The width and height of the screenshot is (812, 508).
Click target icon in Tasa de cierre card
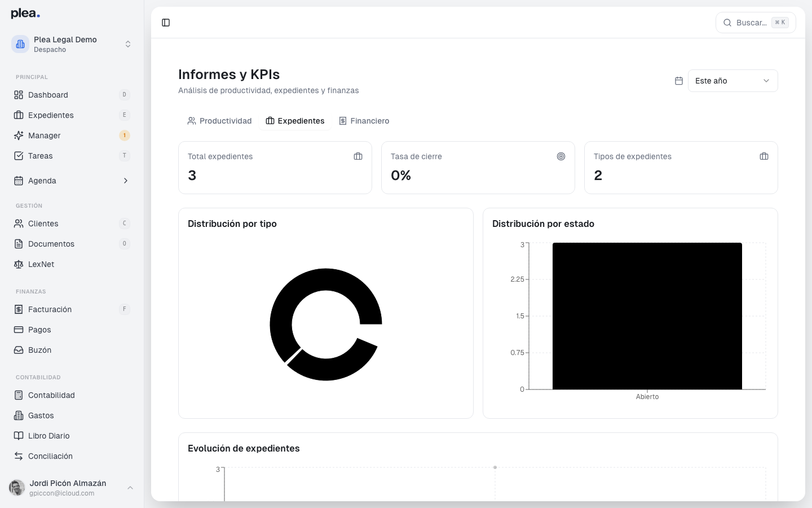click(561, 156)
